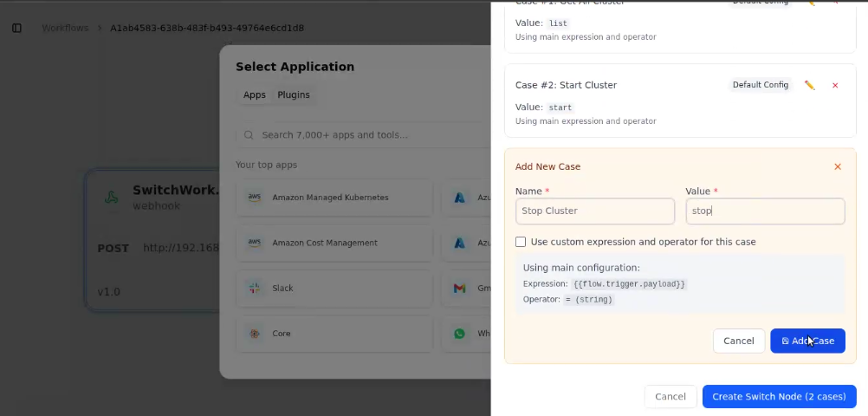Screen dimensions: 868x416
Task: Click the SwitchWork webhook node icon
Action: pyautogui.click(x=112, y=198)
